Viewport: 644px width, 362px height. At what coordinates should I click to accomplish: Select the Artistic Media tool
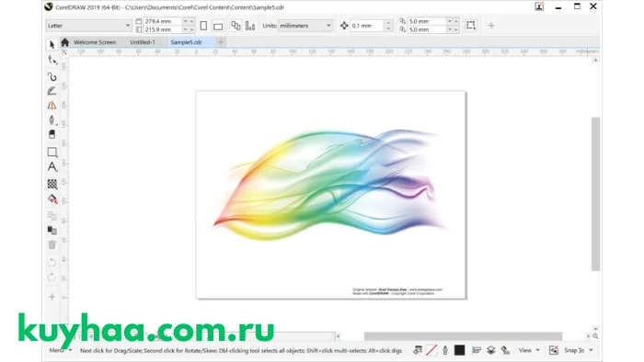[52, 91]
